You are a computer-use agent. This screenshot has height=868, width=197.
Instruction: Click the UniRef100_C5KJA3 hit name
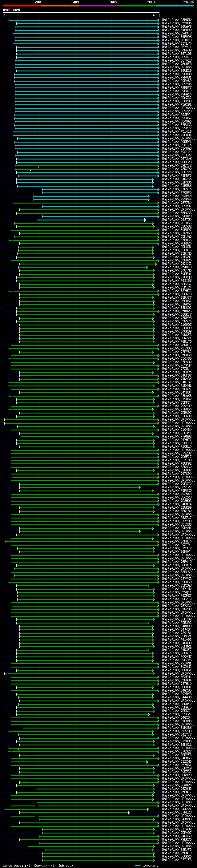(176, 236)
